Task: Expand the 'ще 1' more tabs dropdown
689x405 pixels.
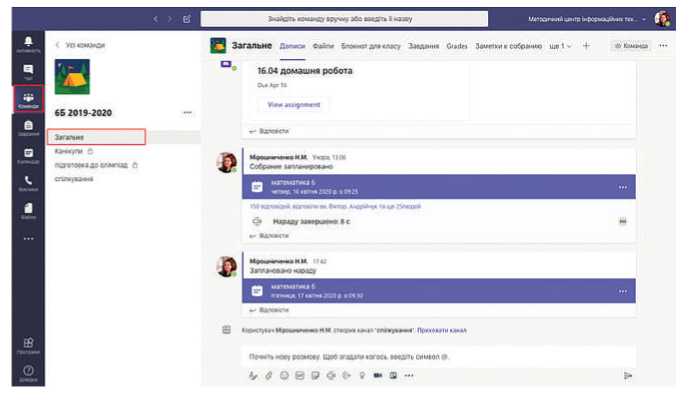Action: 561,46
